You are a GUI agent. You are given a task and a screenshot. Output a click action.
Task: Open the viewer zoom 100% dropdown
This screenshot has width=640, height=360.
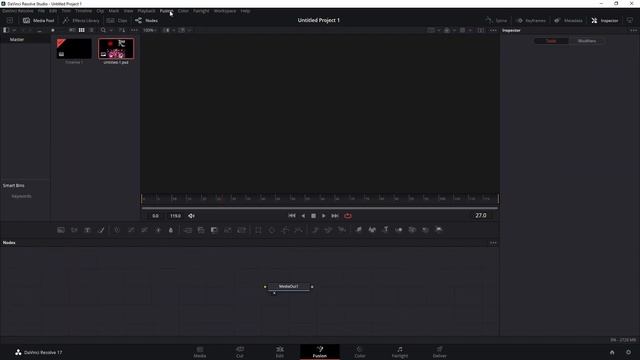(150, 30)
